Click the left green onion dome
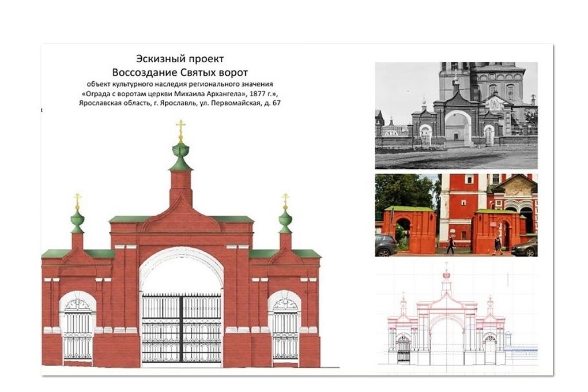The height and width of the screenshot is (392, 588). (78, 221)
